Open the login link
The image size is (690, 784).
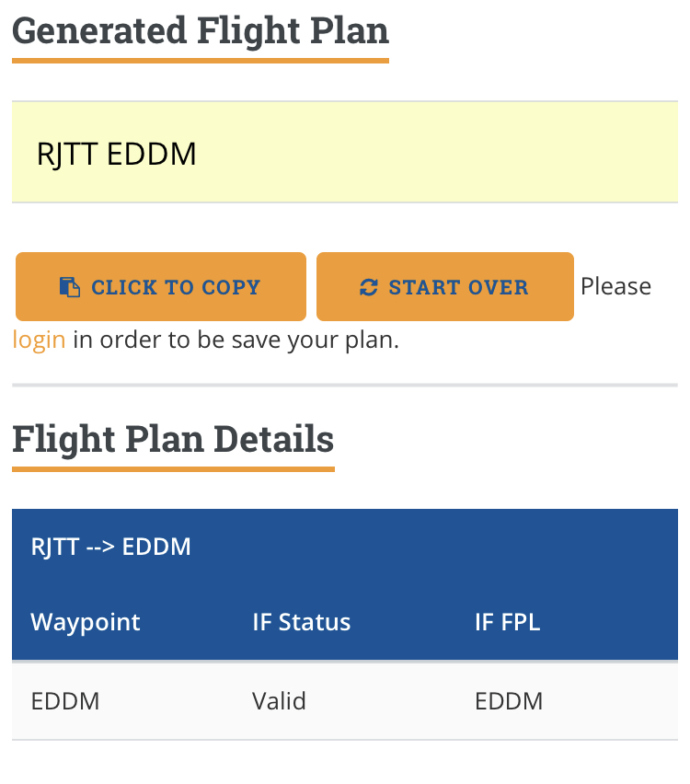pyautogui.click(x=39, y=340)
